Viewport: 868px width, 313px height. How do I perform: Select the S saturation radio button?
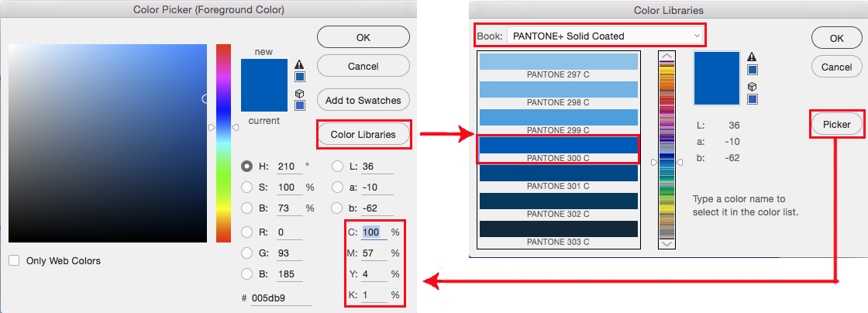[x=247, y=187]
